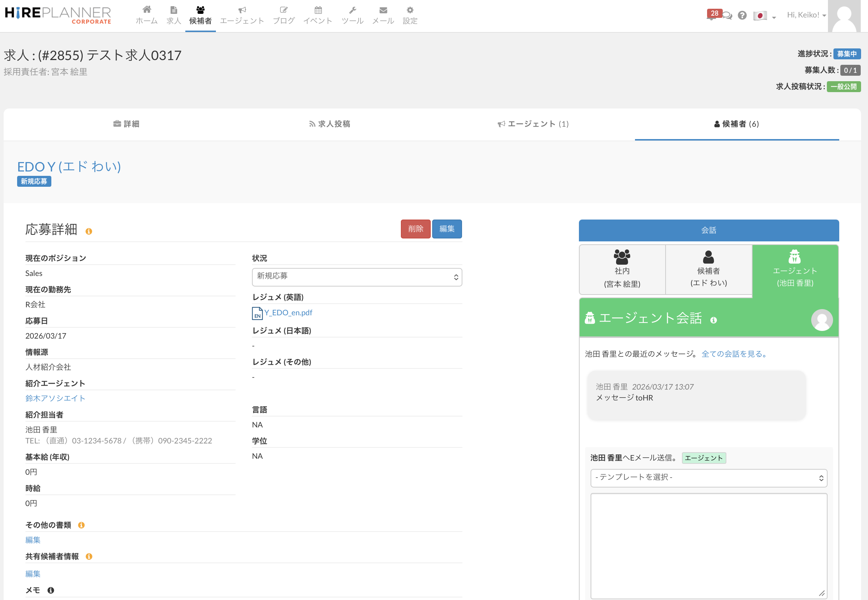Click the info icon beside その他の書類
868x600 pixels.
[x=81, y=525]
